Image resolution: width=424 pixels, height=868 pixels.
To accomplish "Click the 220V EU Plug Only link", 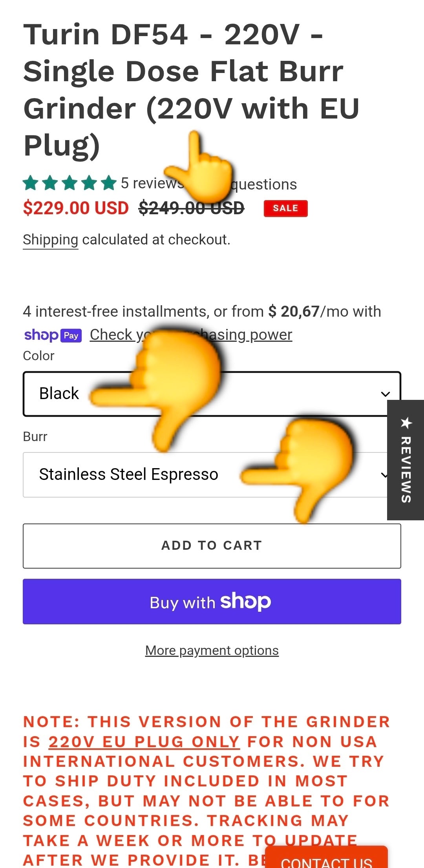I will [x=144, y=742].
